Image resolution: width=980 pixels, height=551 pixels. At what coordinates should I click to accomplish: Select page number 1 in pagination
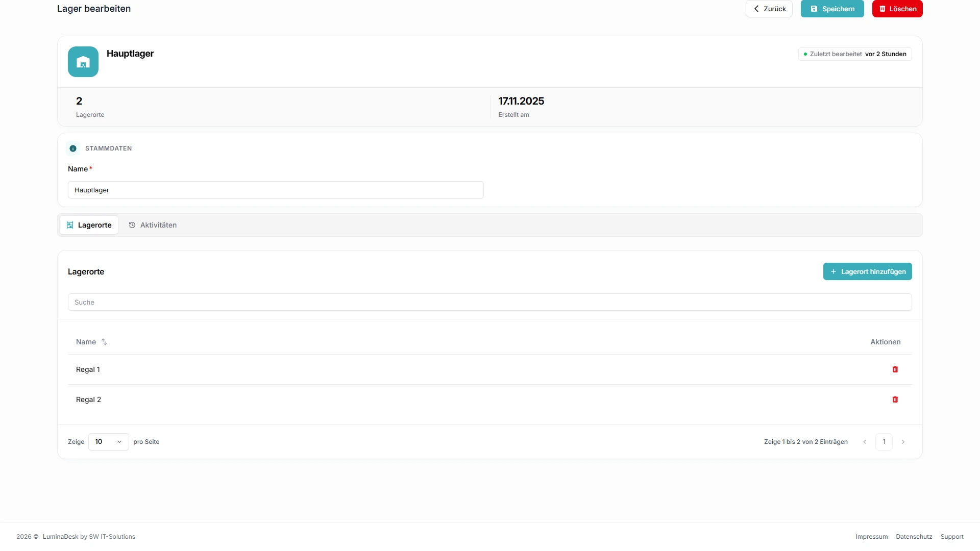coord(884,442)
